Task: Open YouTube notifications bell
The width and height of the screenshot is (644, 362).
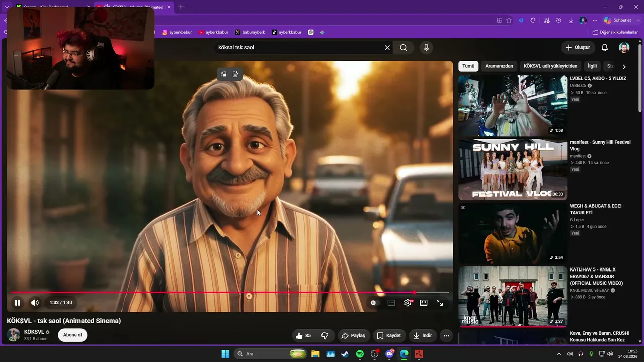Action: click(605, 48)
